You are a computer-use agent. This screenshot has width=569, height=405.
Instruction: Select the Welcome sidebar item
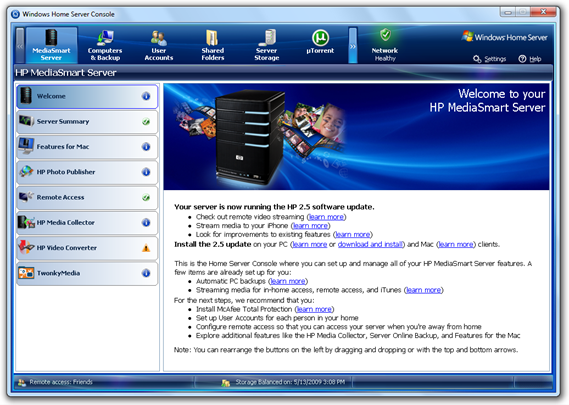point(87,97)
